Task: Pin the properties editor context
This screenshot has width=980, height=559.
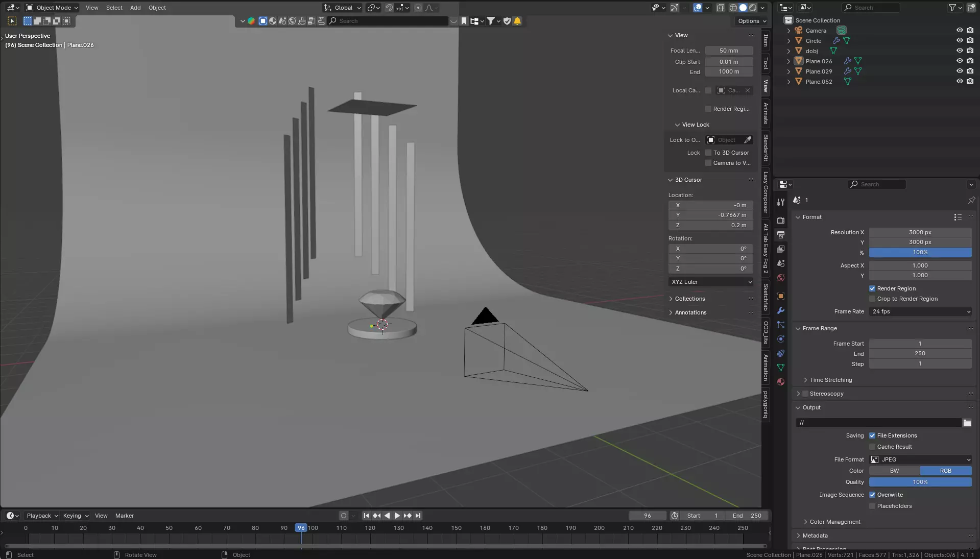Action: [x=971, y=200]
